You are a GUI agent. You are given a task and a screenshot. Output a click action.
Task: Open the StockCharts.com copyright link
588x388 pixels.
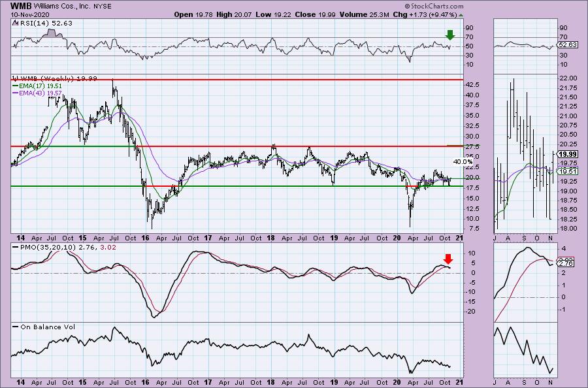coord(434,6)
